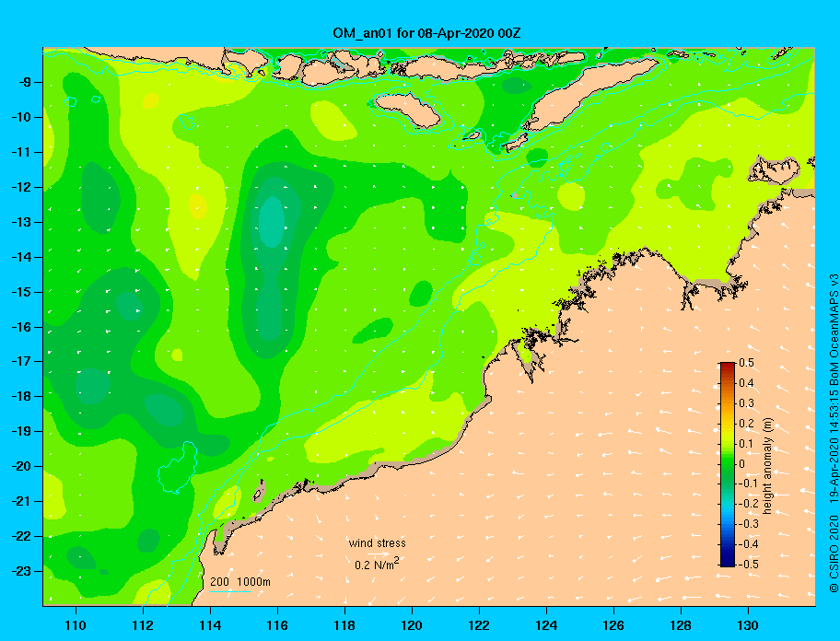Click the height anomaly color bar
The height and width of the screenshot is (641, 840).
728,464
